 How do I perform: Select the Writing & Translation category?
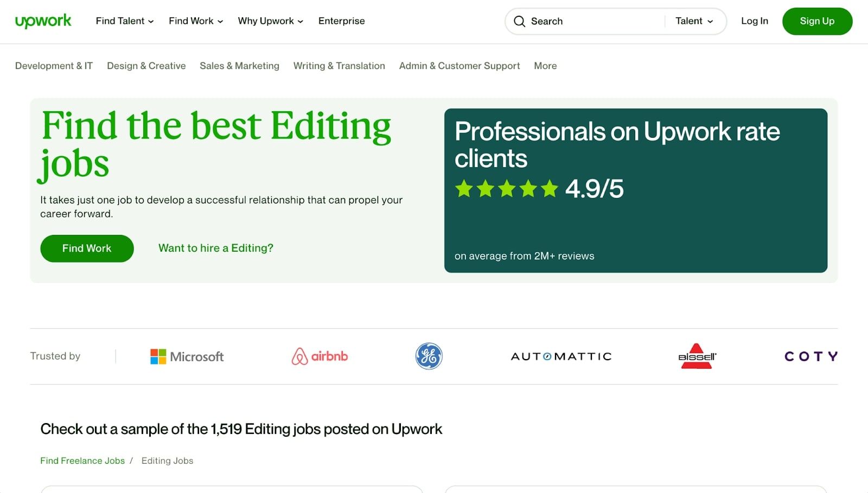click(x=339, y=66)
